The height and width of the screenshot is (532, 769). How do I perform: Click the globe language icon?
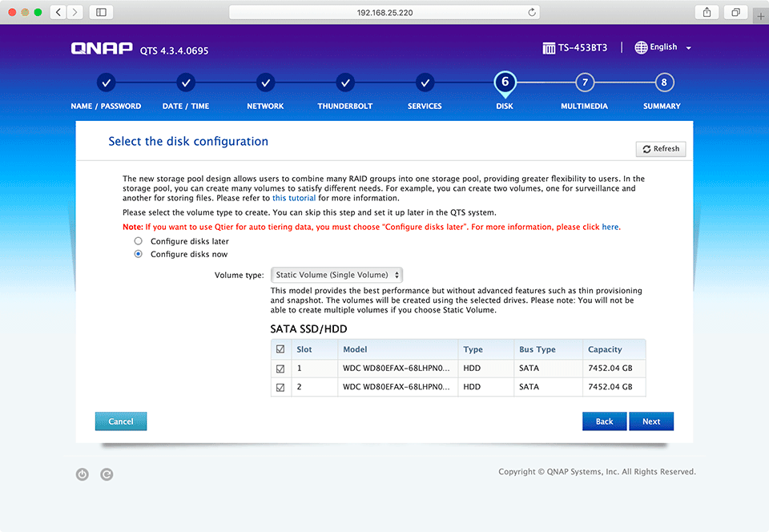click(x=641, y=47)
